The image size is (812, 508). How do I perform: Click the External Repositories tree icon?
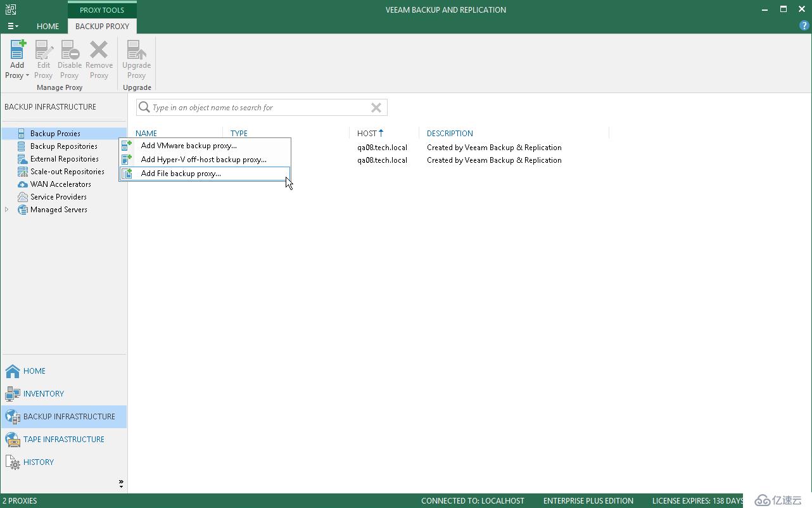point(22,159)
